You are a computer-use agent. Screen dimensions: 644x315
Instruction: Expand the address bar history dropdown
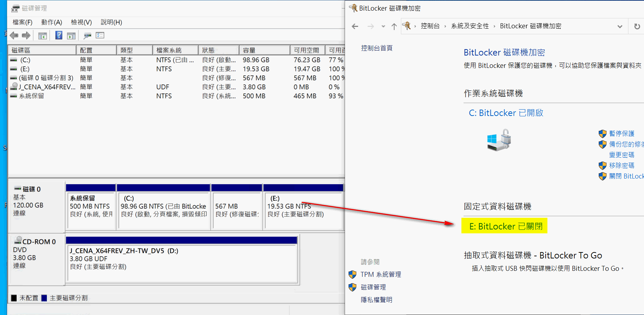620,26
